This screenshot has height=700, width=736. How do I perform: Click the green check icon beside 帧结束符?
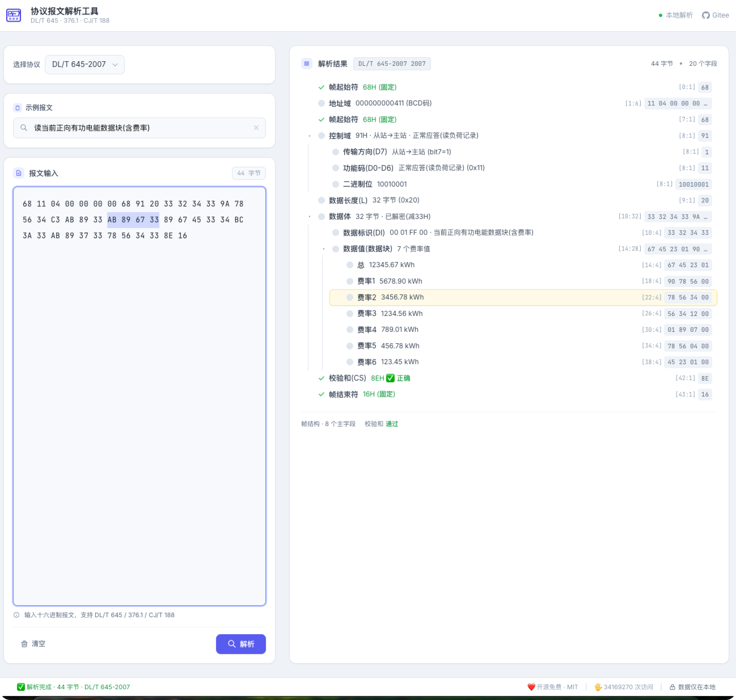[x=322, y=394]
